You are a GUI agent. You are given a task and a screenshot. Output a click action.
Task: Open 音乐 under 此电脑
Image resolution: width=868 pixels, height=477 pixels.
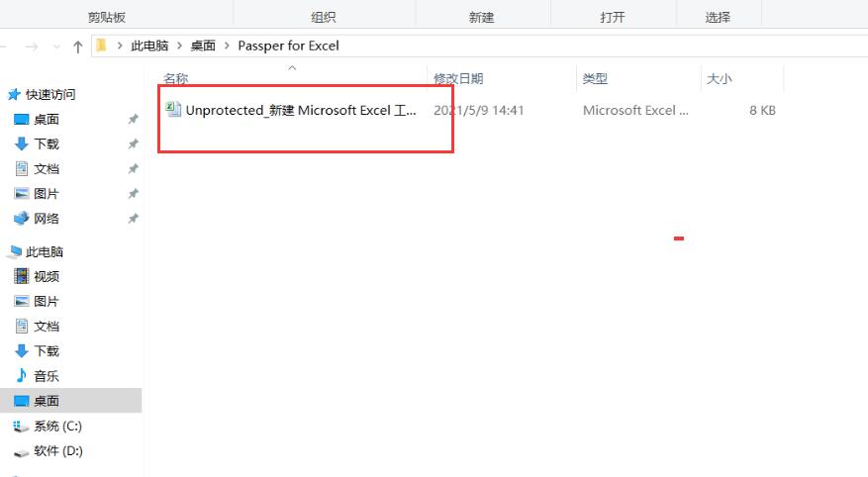pos(47,376)
